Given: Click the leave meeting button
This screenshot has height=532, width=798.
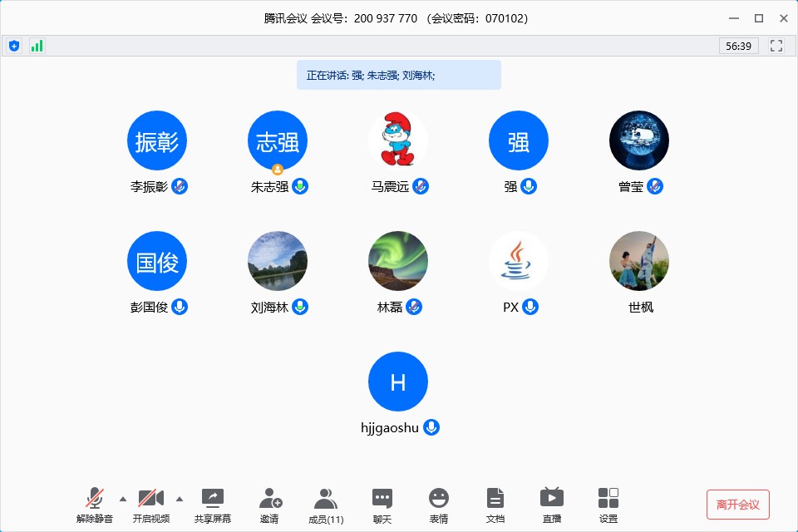Looking at the screenshot, I should coord(737,505).
